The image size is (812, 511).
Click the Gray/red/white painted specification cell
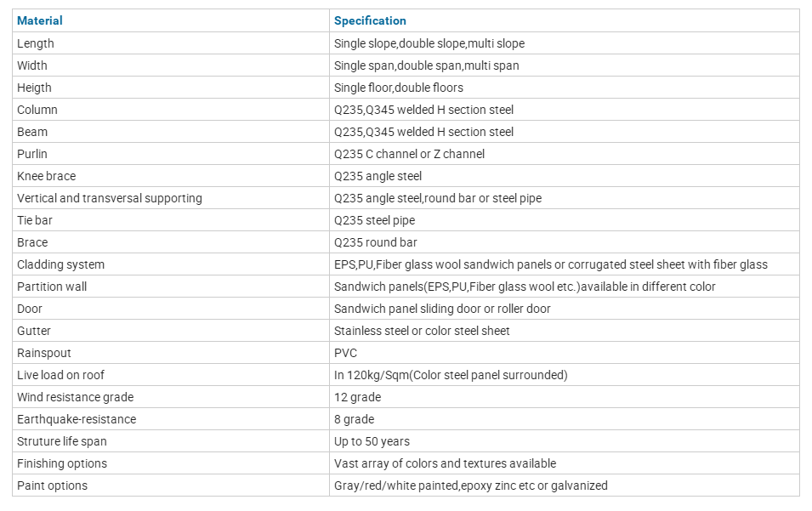[x=470, y=485]
